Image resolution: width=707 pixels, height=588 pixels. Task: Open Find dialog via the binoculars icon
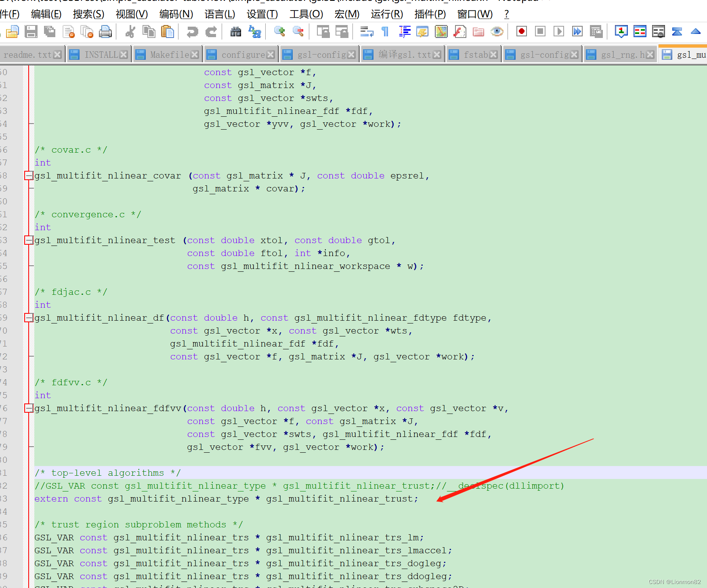tap(236, 31)
